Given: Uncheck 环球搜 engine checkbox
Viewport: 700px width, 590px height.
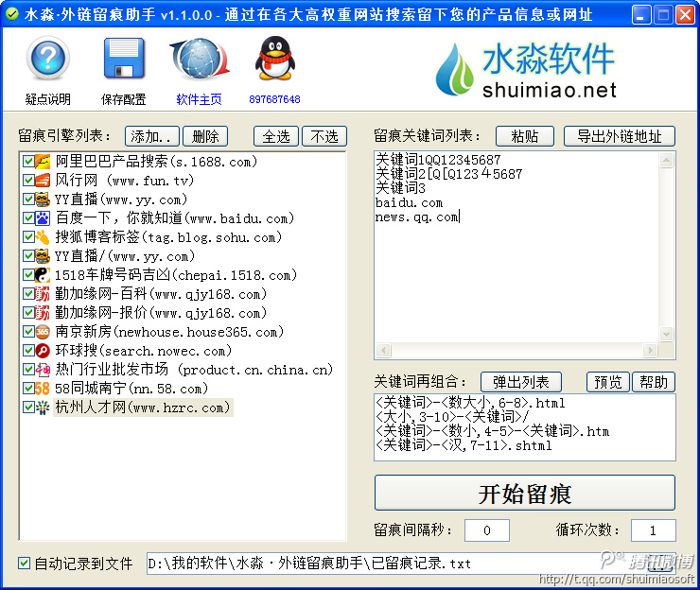Looking at the screenshot, I should (x=28, y=351).
